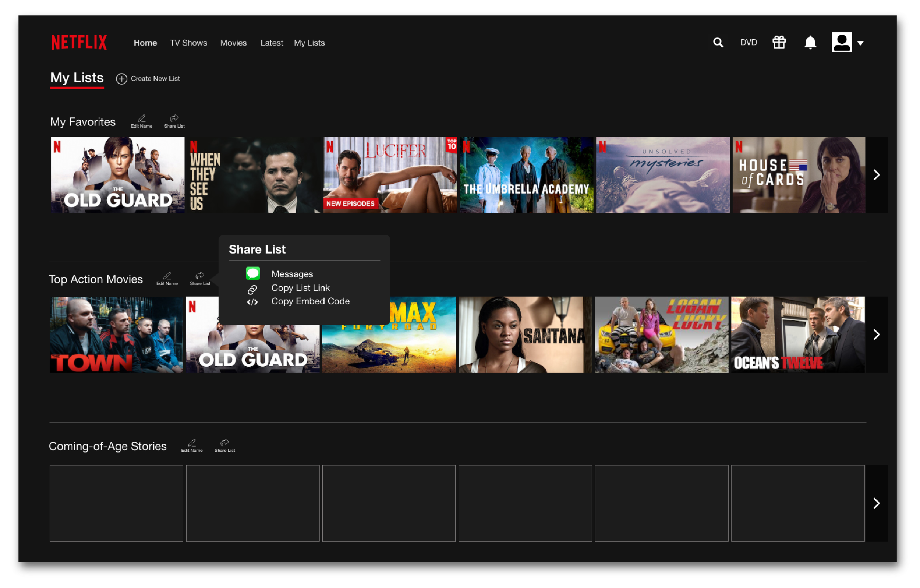Viewport: 920px width, 588px height.
Task: Open the Lucifer thumbnail
Action: [x=390, y=175]
